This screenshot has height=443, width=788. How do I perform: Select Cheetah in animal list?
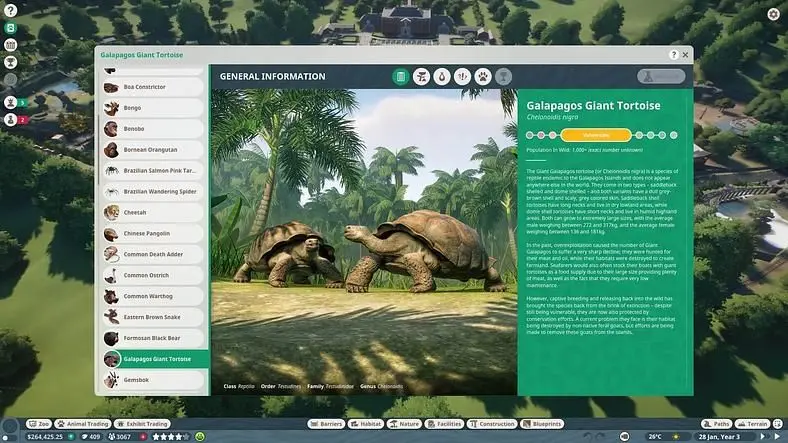pos(153,212)
